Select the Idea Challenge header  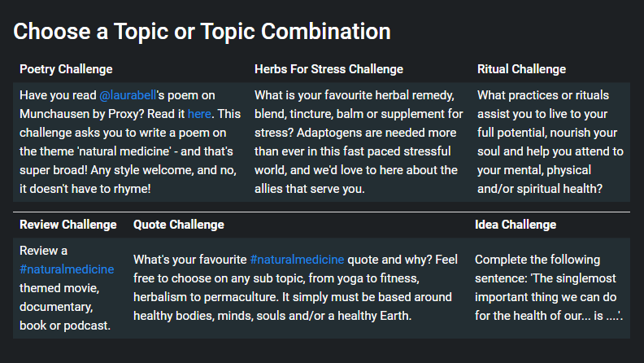coord(516,225)
